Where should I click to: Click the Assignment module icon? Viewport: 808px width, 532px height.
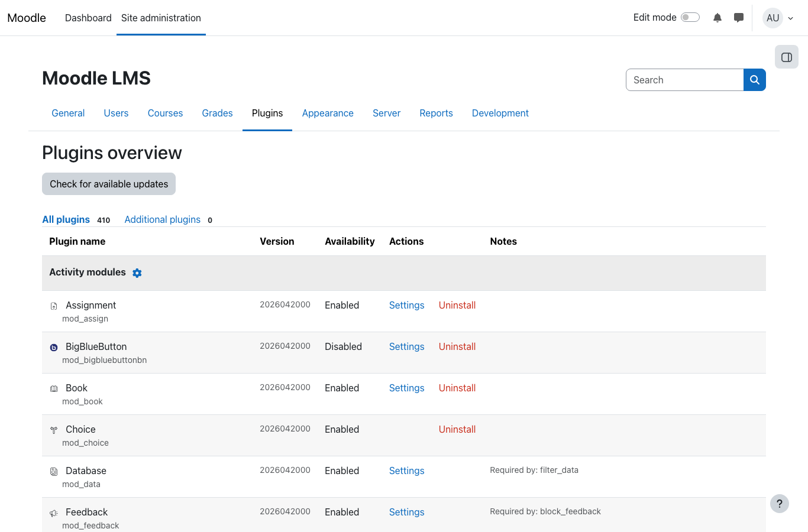pos(54,306)
